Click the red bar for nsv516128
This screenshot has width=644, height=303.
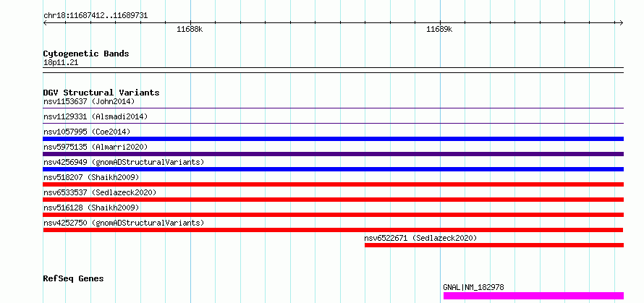[334, 215]
